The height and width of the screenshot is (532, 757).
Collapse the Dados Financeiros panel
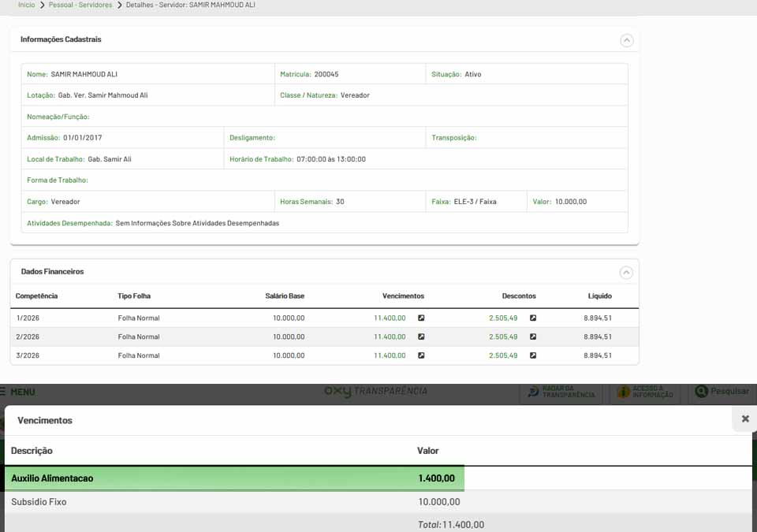[x=626, y=273]
